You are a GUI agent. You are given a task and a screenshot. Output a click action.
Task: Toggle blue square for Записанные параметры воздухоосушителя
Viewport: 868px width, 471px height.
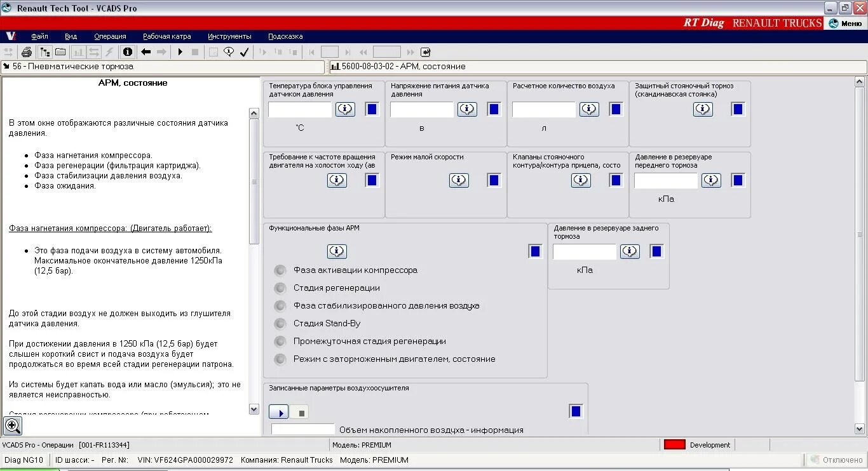pos(576,411)
